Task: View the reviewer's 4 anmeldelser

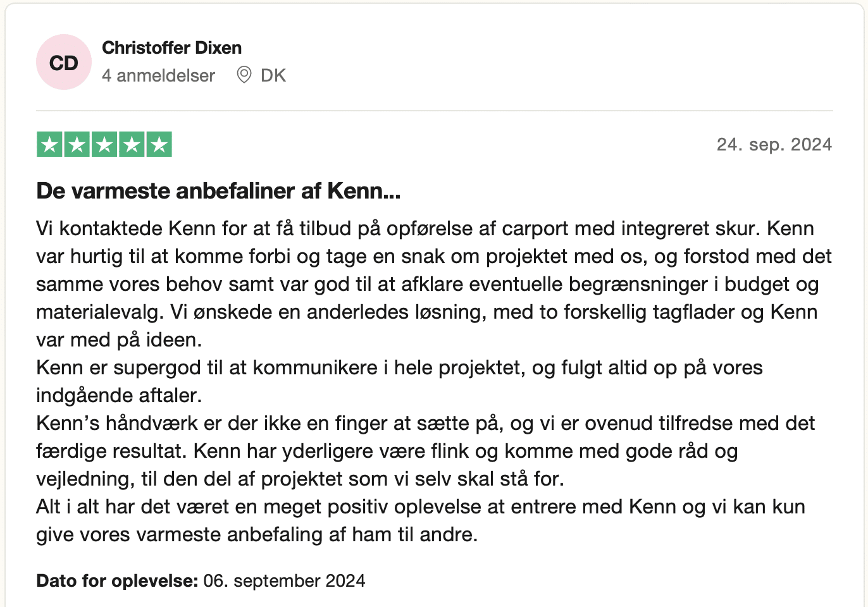Action: click(158, 76)
